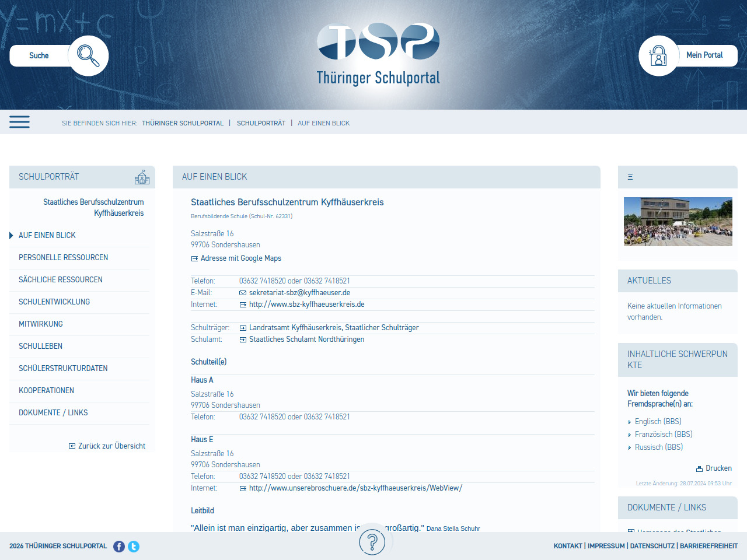Select Schülerstrukturdaten in the sidebar

pos(63,368)
